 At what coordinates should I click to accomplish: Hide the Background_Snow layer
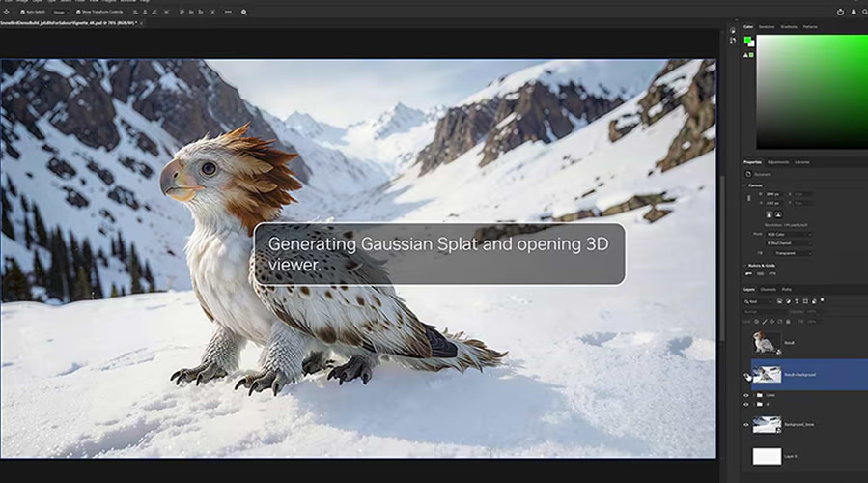pyautogui.click(x=746, y=425)
